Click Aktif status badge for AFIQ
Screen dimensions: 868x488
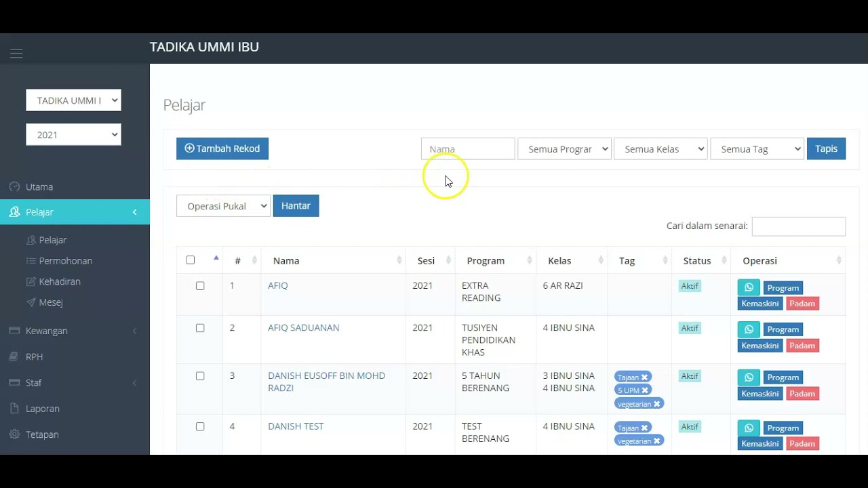(690, 286)
